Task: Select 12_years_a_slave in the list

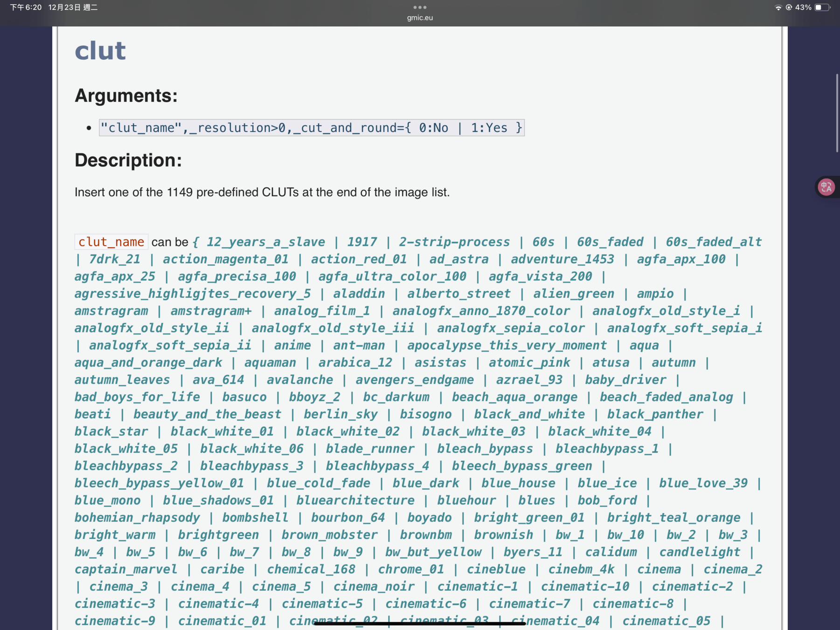Action: click(x=266, y=242)
